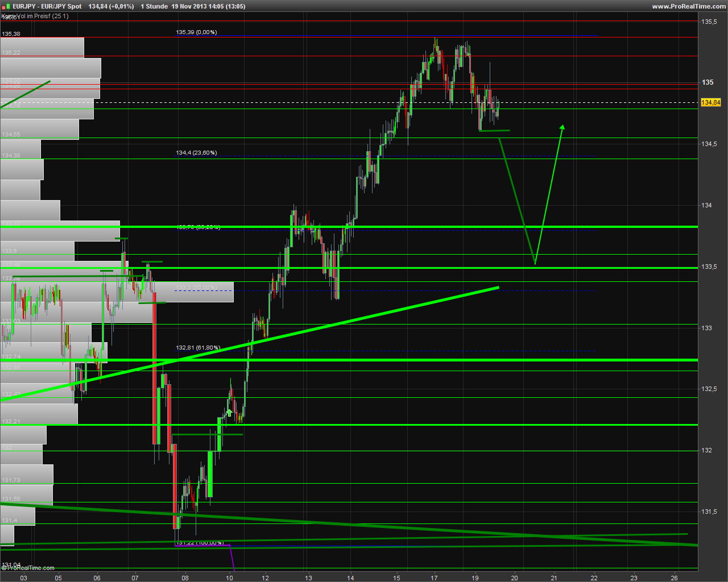This screenshot has height=582, width=728.
Task: Click the '19 Nov 2013 14:05 (13:05)' timestamp
Action: 209,6
